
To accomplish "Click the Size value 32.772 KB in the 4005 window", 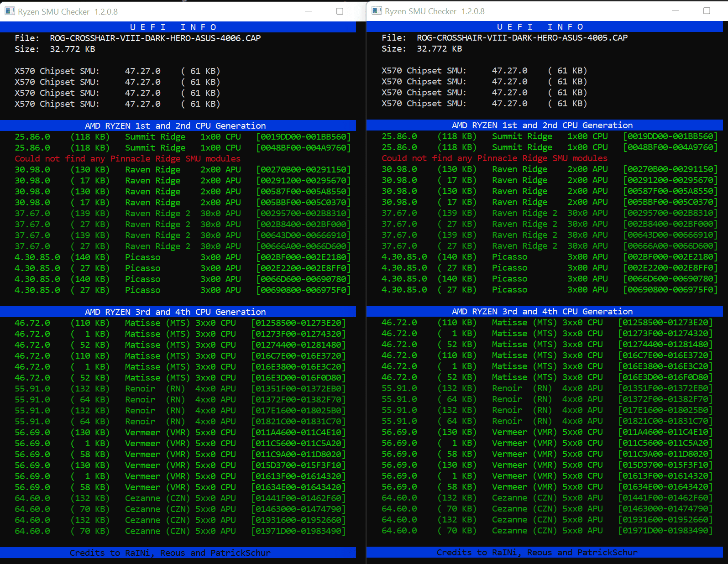I will coord(440,49).
